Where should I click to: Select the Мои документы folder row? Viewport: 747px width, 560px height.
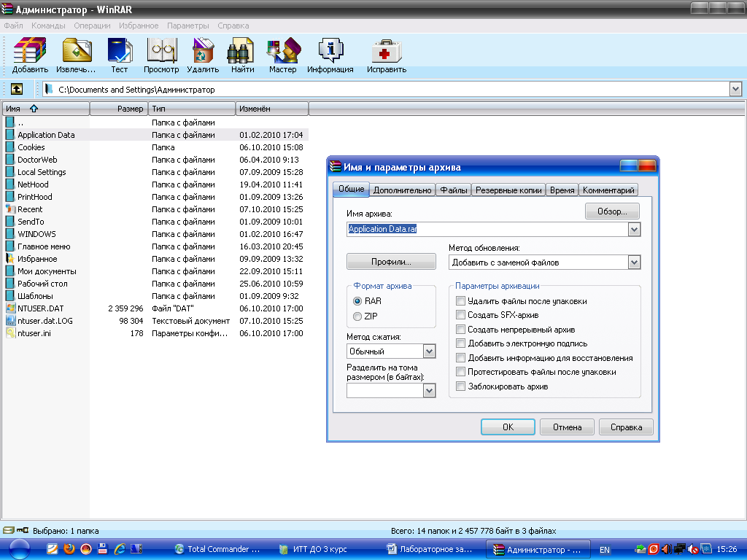[155, 271]
